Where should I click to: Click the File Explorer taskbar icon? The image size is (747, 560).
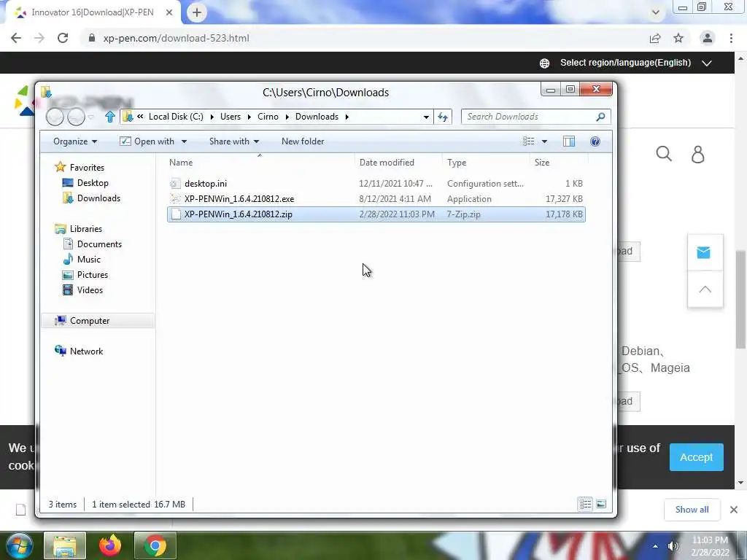65,545
